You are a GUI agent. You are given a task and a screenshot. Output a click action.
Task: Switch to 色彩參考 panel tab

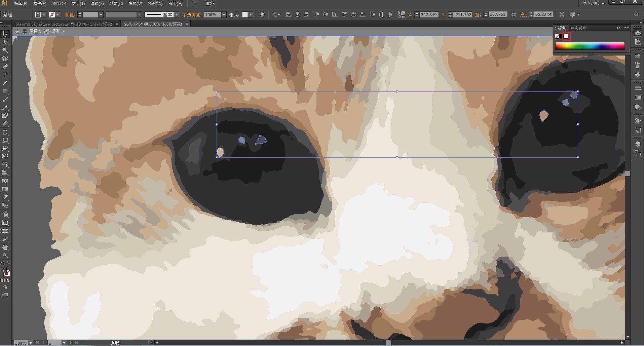tap(578, 28)
